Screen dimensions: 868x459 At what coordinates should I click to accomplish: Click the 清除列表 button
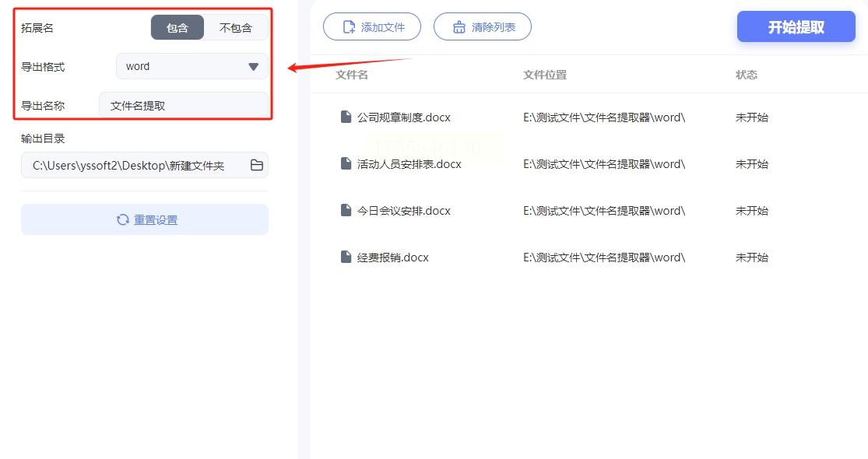click(x=482, y=26)
